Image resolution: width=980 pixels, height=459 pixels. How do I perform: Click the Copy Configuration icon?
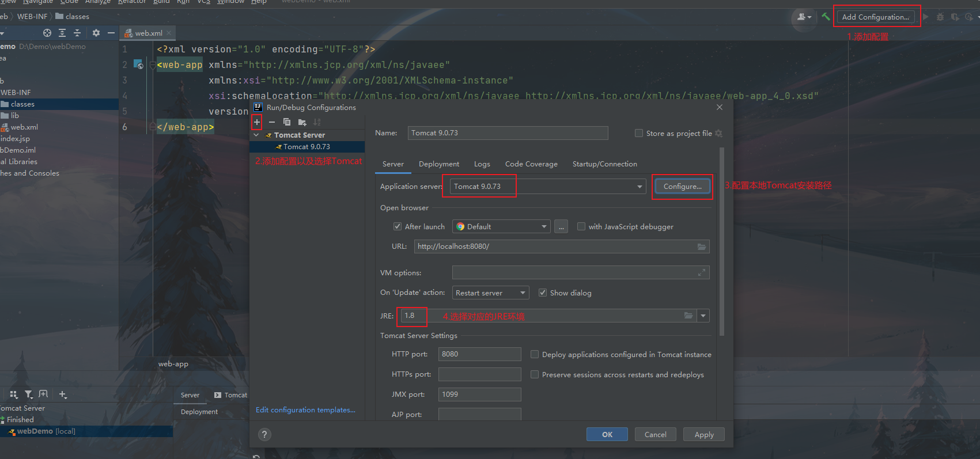[287, 122]
